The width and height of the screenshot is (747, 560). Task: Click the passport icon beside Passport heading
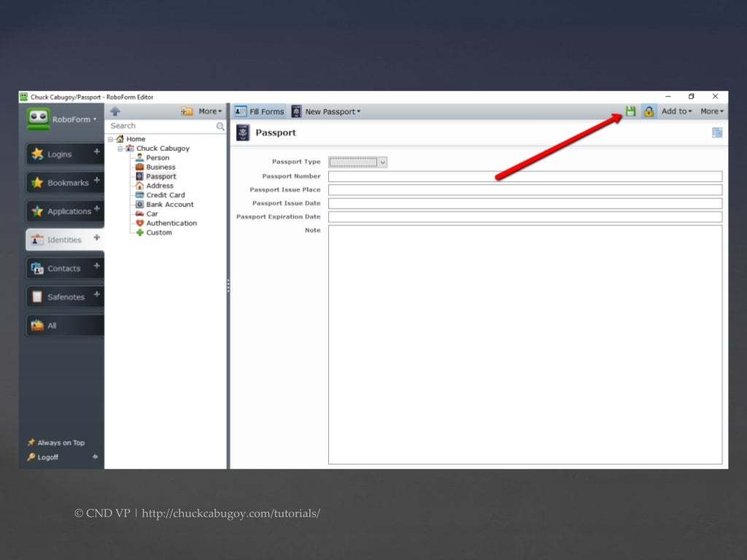(x=243, y=133)
